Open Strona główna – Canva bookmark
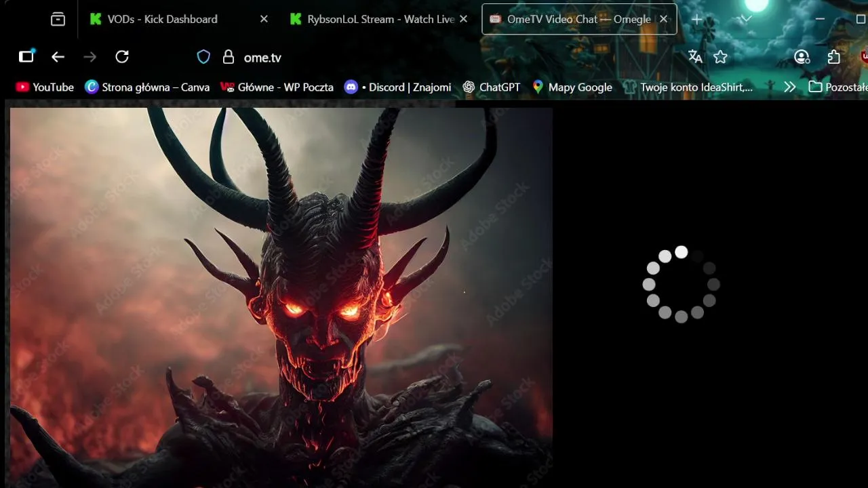 point(147,87)
